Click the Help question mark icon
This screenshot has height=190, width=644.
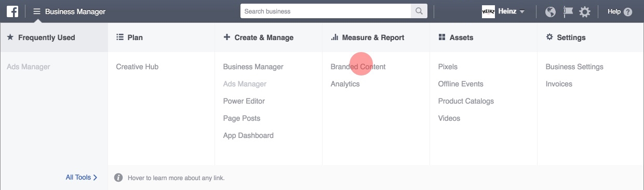pos(628,11)
